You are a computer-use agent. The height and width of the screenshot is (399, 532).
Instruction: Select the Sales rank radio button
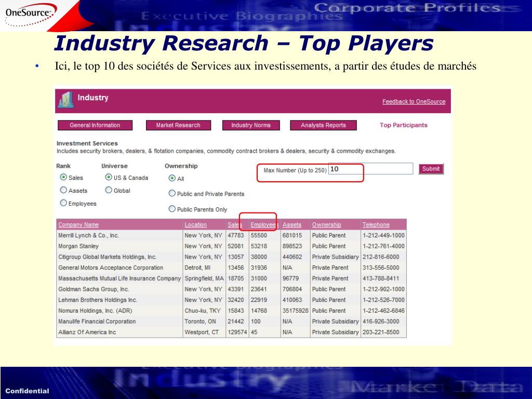tap(63, 177)
